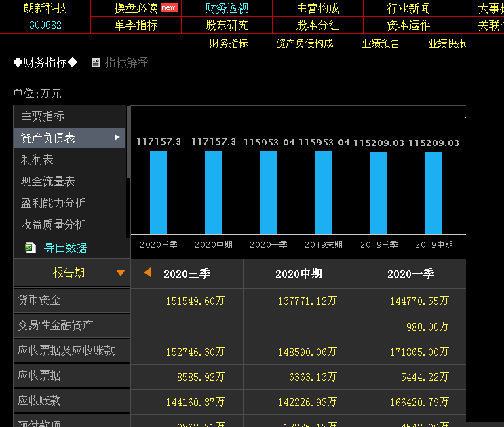Click the side menu vertical scrollbar
Viewport: 504px width, 427px height.
[x=128, y=142]
